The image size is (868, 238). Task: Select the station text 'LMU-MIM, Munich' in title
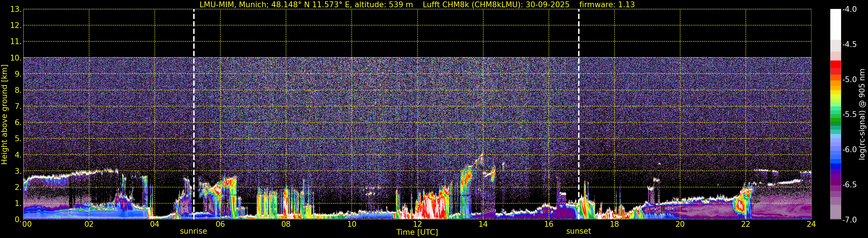233,4
